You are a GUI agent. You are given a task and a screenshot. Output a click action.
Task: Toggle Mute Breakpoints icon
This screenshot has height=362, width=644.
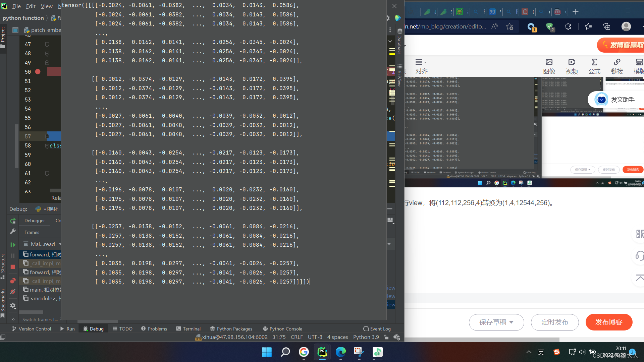click(x=13, y=292)
